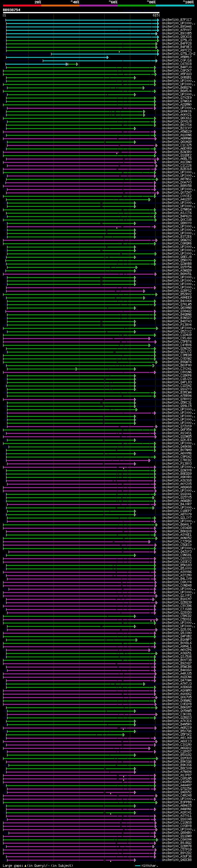Select label UniRef100_Q6W202

[x=177, y=240]
